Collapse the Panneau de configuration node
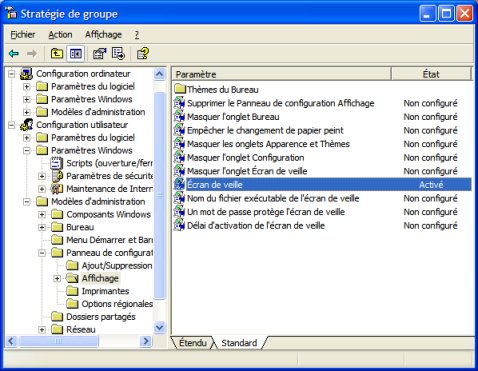This screenshot has width=478, height=371. (x=42, y=253)
